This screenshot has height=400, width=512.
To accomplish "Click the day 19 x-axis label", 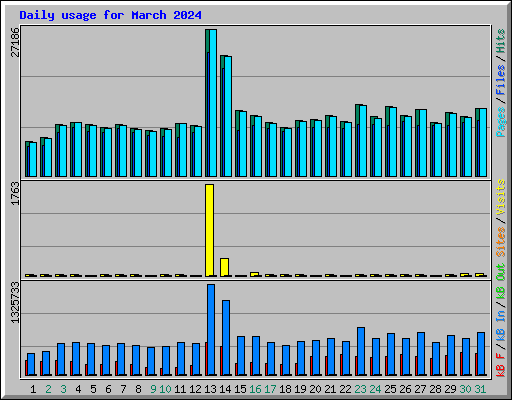I will point(300,389).
